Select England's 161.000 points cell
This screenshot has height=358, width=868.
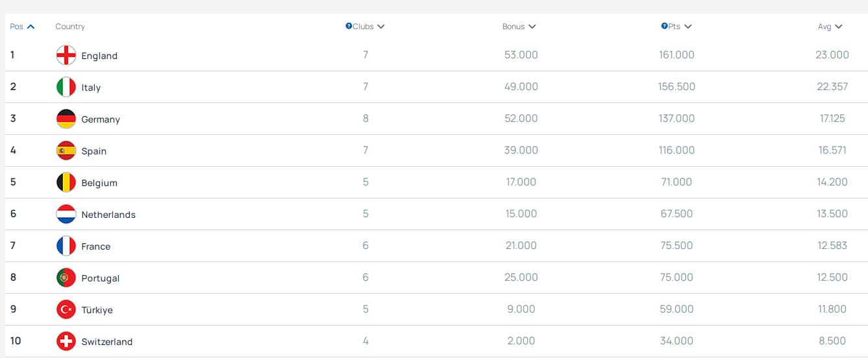(676, 55)
